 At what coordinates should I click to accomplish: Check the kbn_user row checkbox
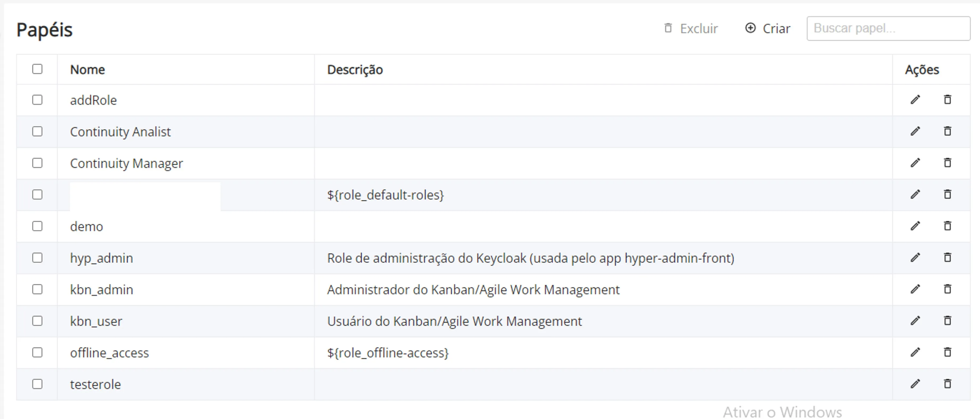[37, 321]
